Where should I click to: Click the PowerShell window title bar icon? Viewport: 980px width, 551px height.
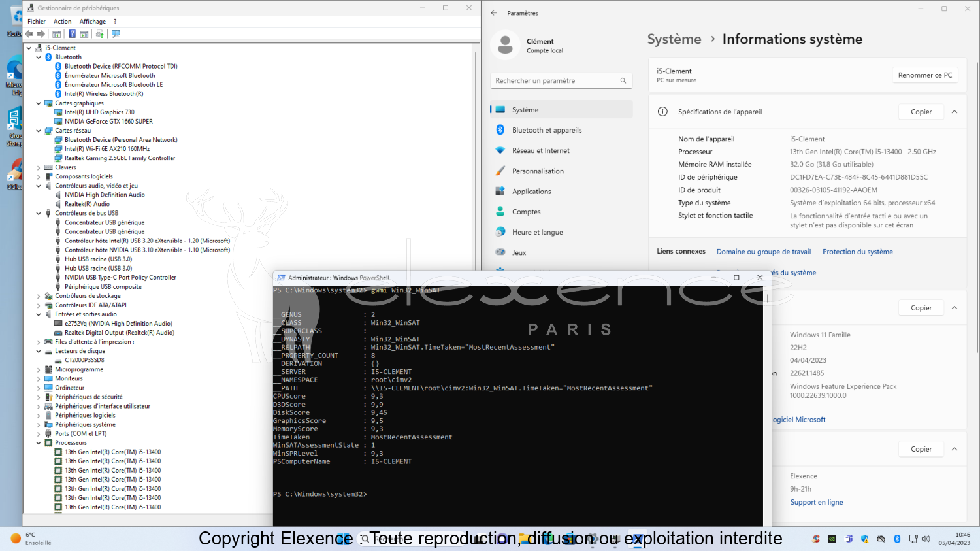point(281,278)
